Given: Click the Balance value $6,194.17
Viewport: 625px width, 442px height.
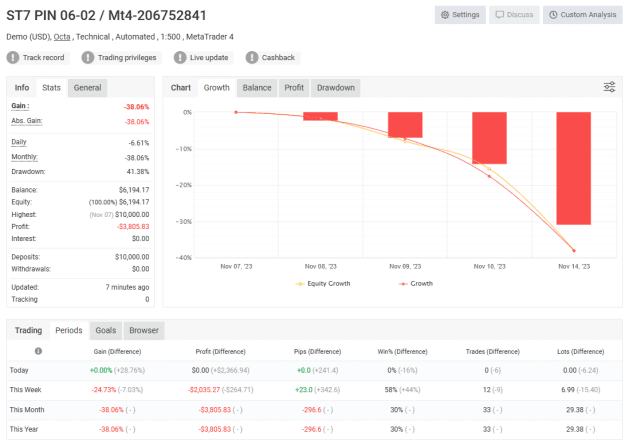Looking at the screenshot, I should pos(134,190).
